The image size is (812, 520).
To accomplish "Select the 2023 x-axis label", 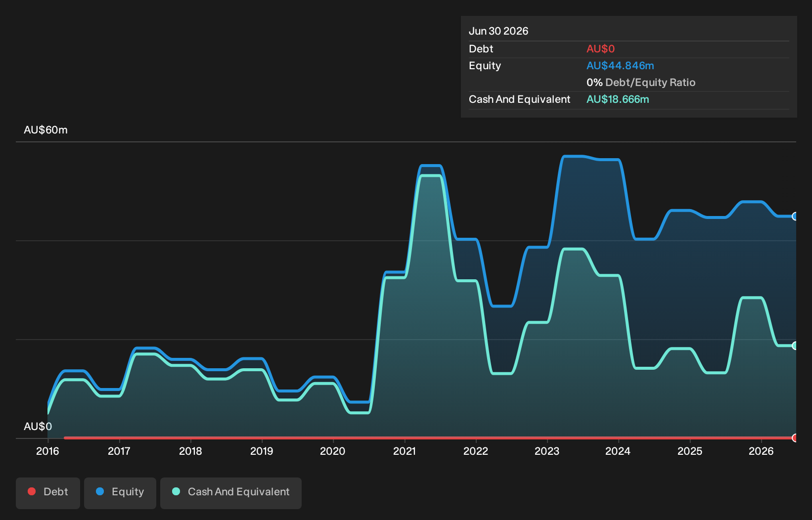I will click(x=547, y=451).
